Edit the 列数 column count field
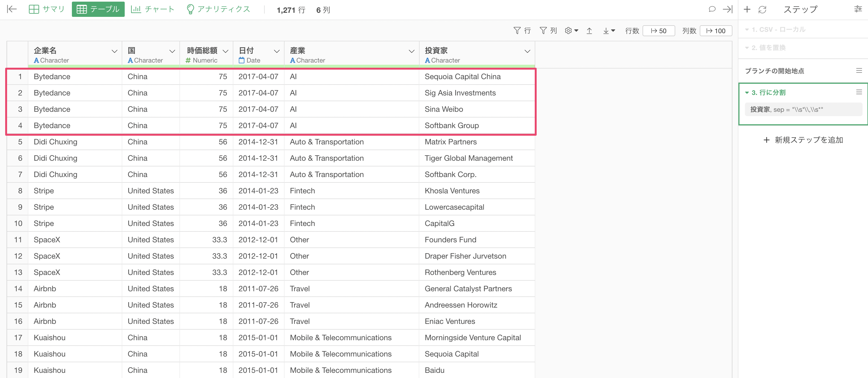 716,31
